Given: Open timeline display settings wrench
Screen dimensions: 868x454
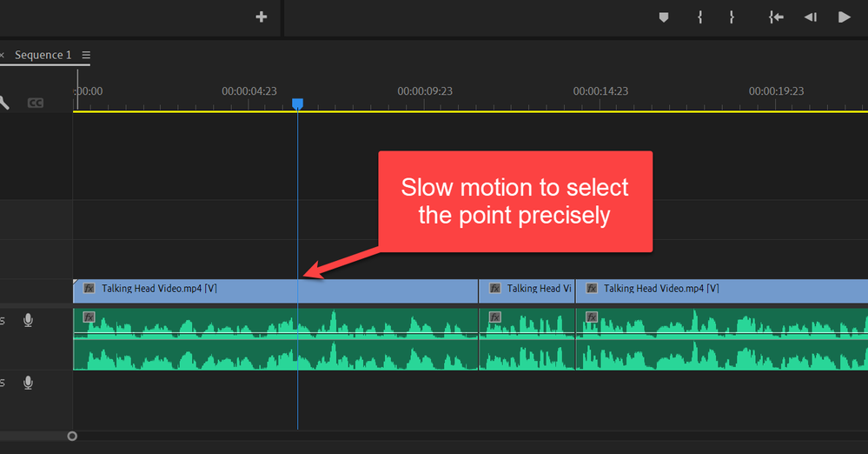Looking at the screenshot, I should tap(4, 103).
